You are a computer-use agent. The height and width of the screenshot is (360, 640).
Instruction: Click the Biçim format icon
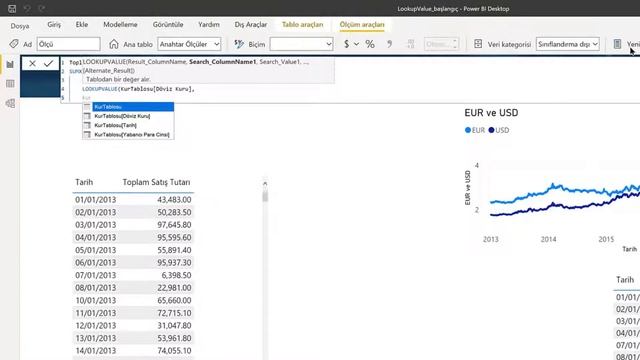pos(239,44)
